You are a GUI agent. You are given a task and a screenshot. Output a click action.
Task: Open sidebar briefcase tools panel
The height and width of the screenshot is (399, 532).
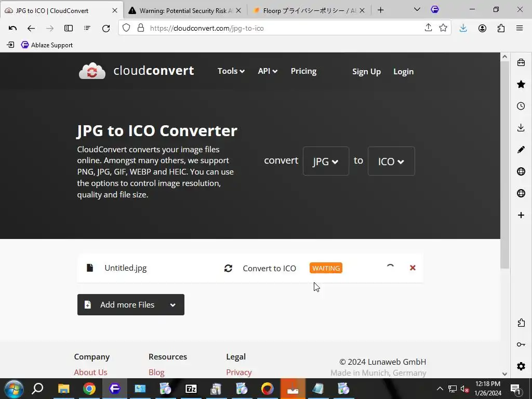pyautogui.click(x=521, y=62)
